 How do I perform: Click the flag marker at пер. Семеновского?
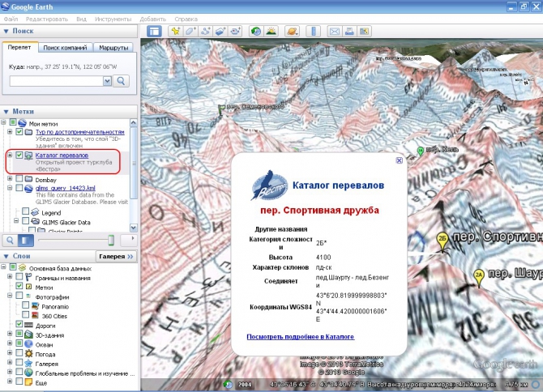point(221,110)
